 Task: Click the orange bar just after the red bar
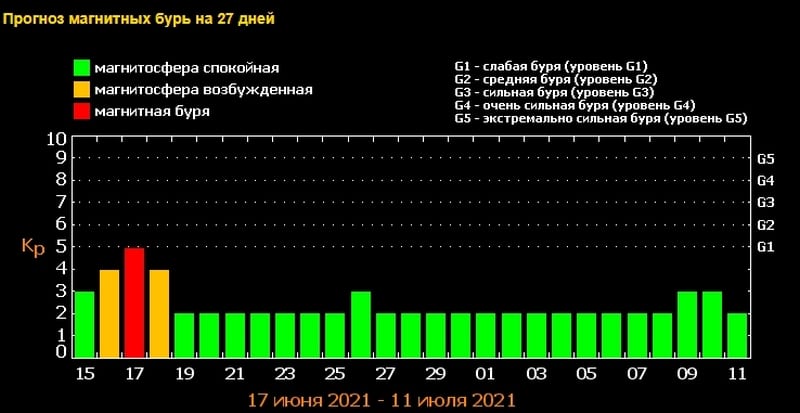pos(159,313)
